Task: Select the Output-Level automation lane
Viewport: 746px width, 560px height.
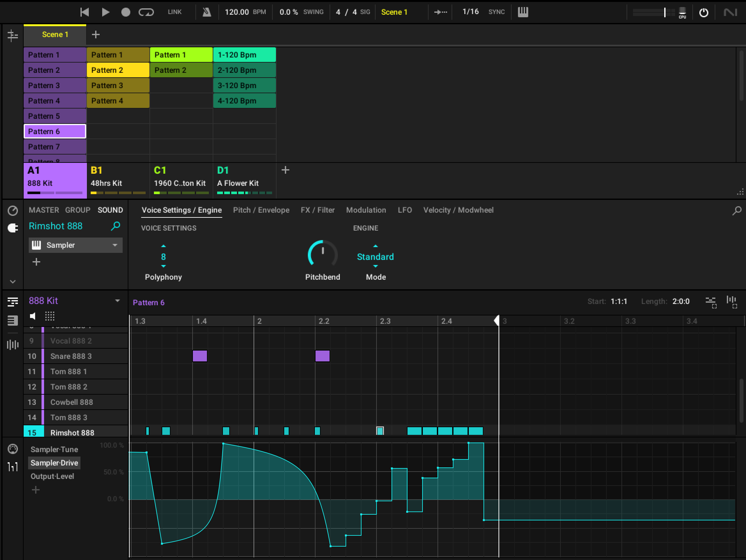Action: click(x=52, y=476)
